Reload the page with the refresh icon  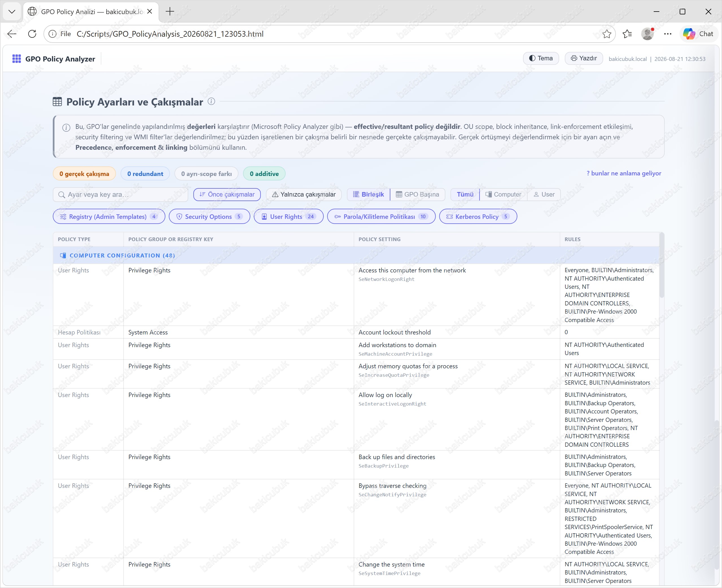pyautogui.click(x=32, y=34)
